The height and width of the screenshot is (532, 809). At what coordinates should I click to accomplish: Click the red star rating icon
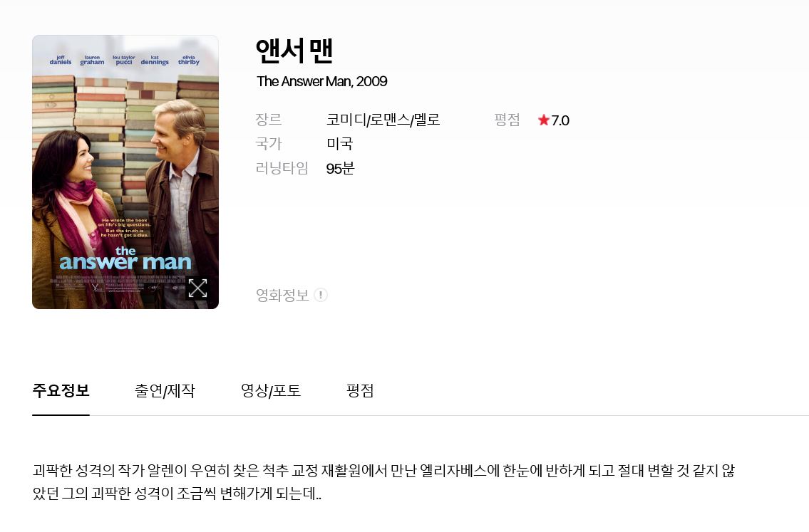(x=543, y=120)
